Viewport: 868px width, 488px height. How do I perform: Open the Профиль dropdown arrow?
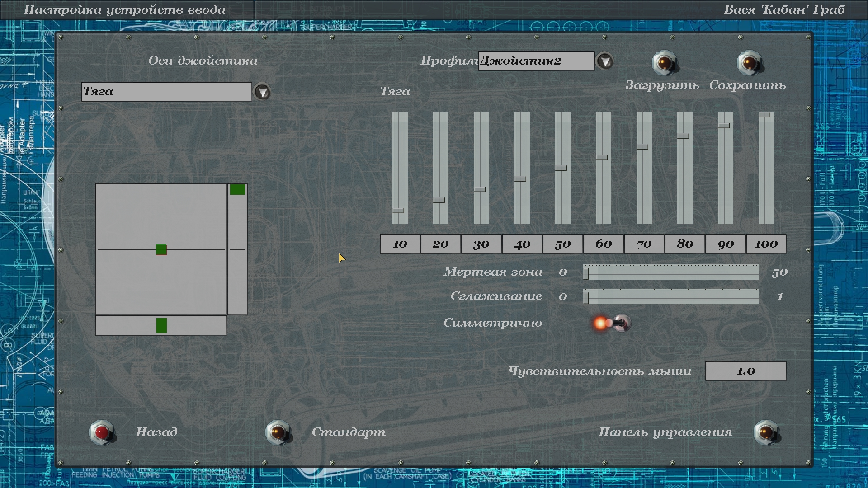click(604, 61)
